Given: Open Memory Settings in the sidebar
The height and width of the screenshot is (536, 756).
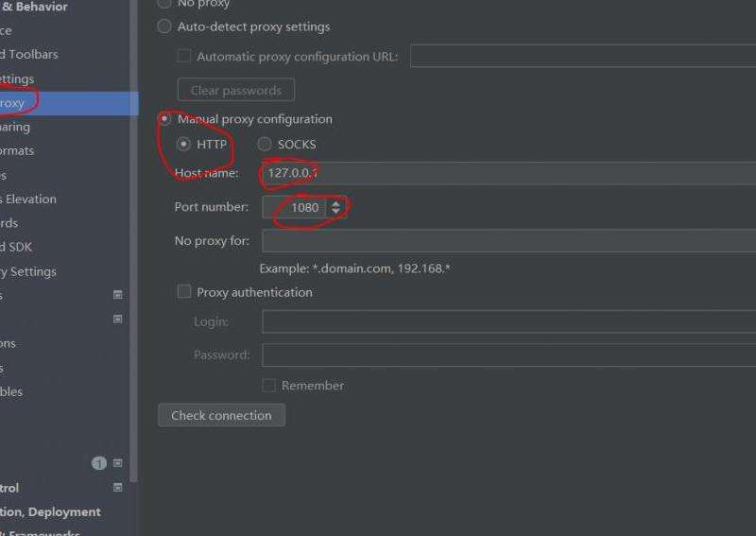Looking at the screenshot, I should [x=28, y=271].
